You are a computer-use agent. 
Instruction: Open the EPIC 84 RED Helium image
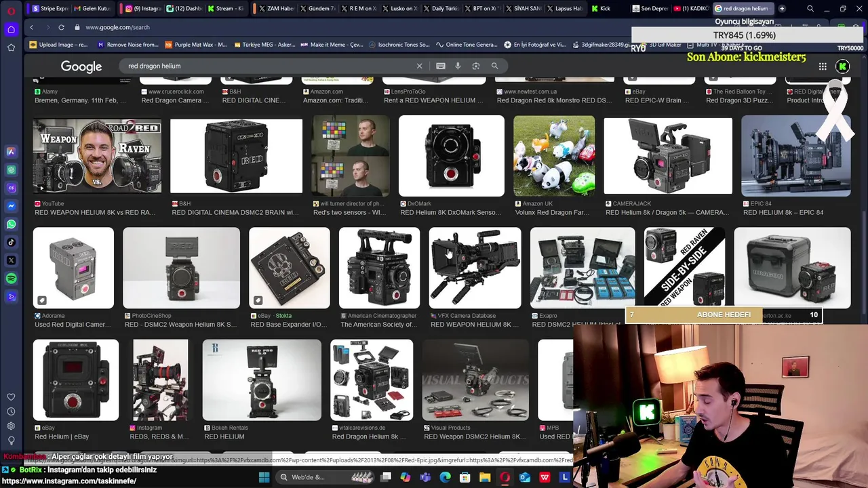tap(796, 156)
